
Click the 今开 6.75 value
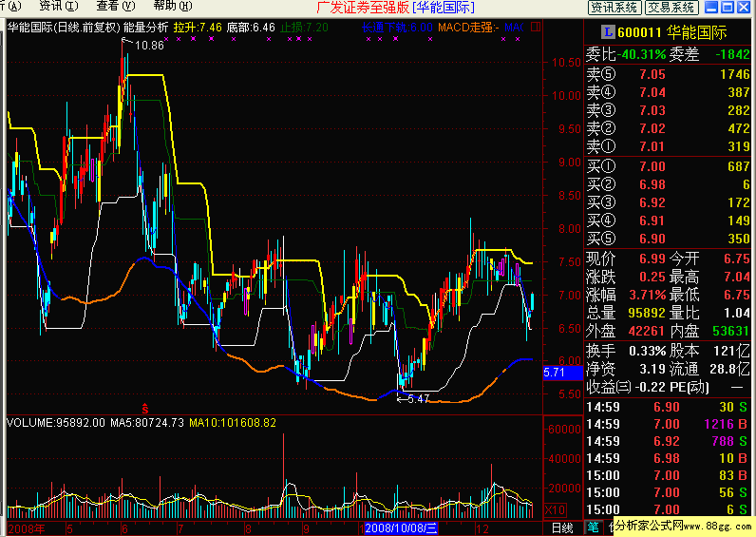click(737, 259)
